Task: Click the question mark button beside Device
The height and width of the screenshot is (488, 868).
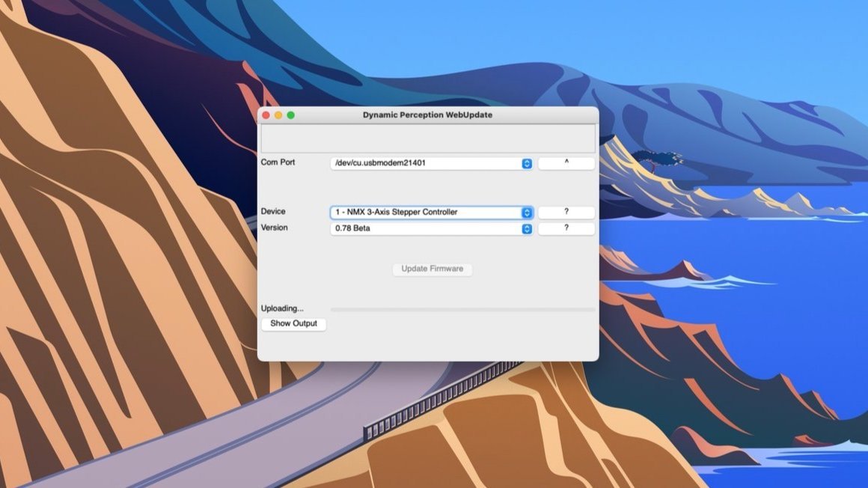Action: click(x=566, y=212)
